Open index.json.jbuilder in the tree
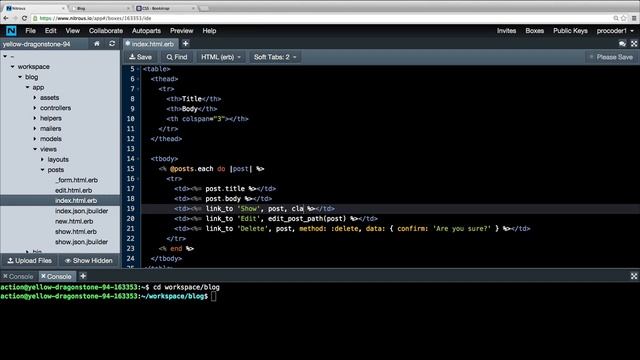 coord(82,211)
